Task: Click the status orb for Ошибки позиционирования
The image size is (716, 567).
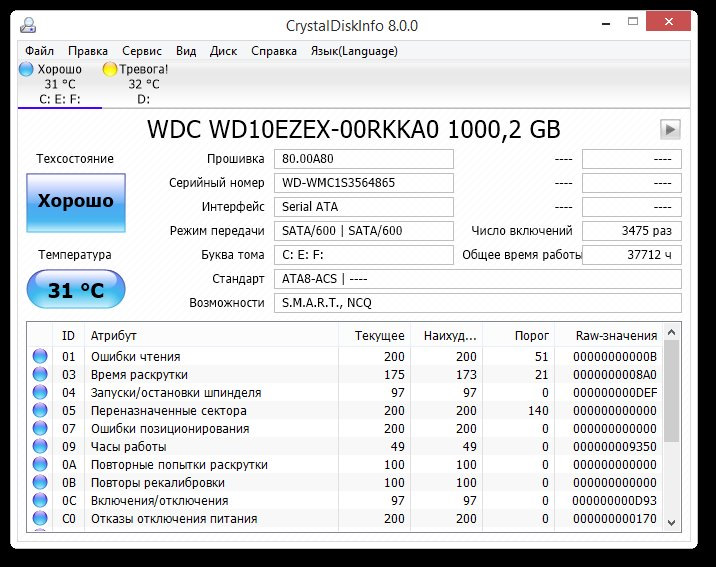Action: [40, 428]
